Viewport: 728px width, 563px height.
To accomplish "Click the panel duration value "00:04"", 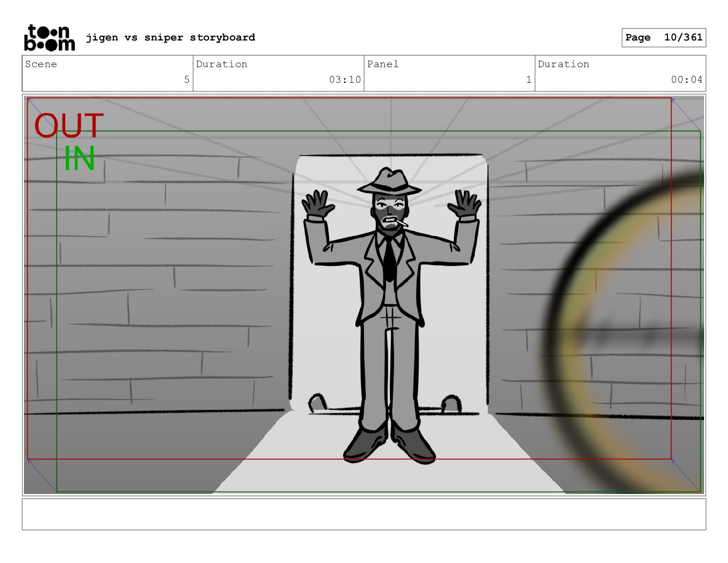I will tap(687, 80).
